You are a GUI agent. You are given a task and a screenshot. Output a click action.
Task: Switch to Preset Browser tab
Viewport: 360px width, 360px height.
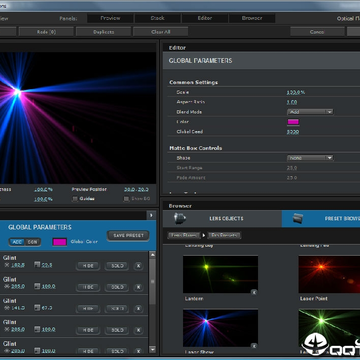point(321,219)
